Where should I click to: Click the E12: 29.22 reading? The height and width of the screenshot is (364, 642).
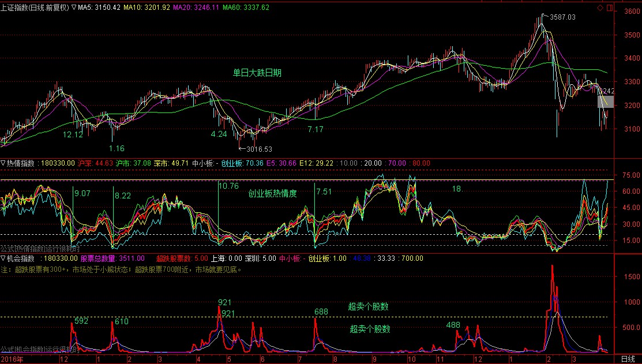[x=316, y=163]
